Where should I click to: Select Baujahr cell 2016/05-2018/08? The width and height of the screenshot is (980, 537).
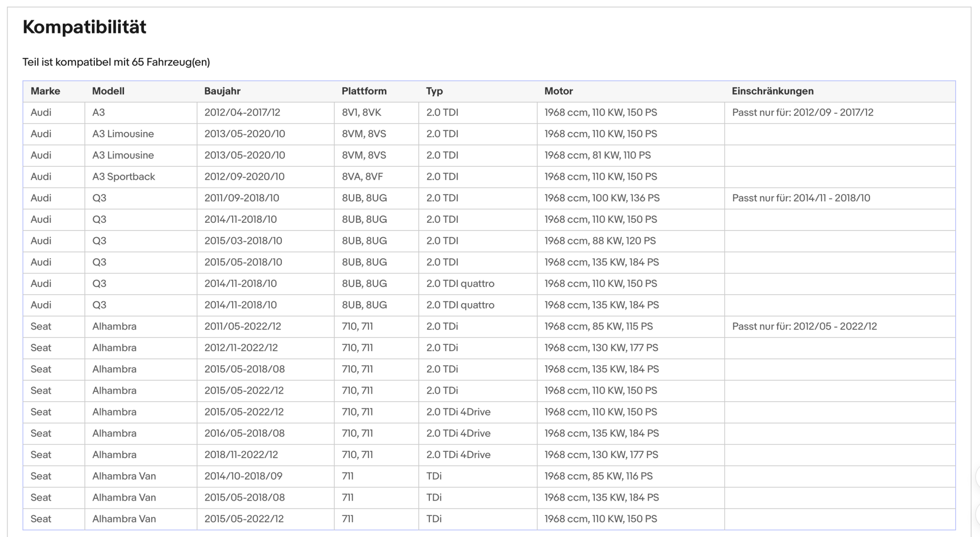pyautogui.click(x=245, y=433)
